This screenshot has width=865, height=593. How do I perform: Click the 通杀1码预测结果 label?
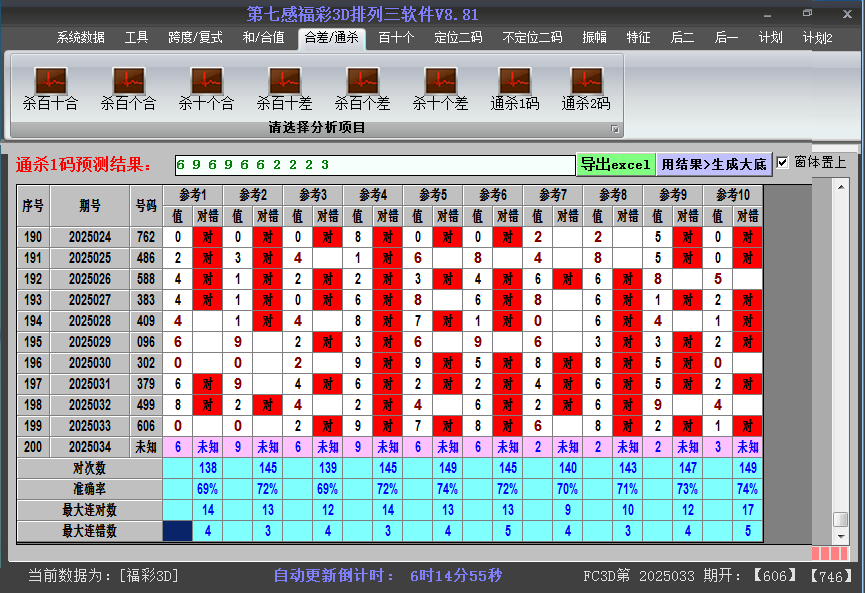(83, 165)
